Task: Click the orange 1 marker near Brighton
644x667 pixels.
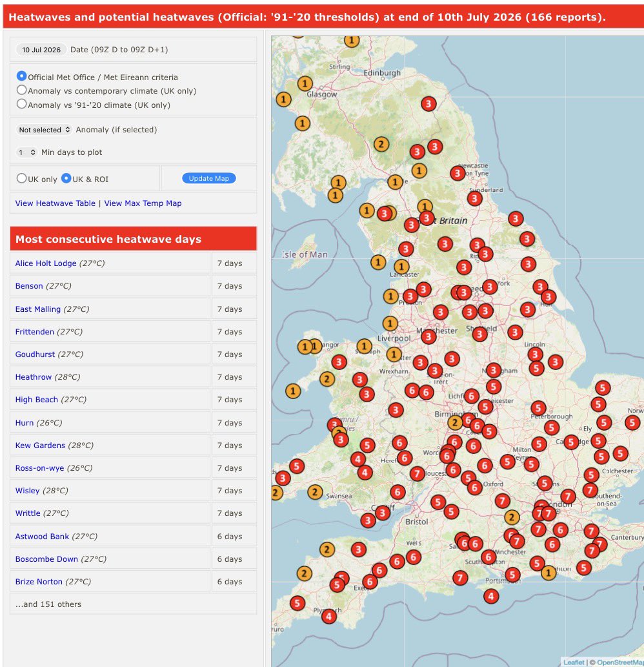Action: [x=548, y=573]
